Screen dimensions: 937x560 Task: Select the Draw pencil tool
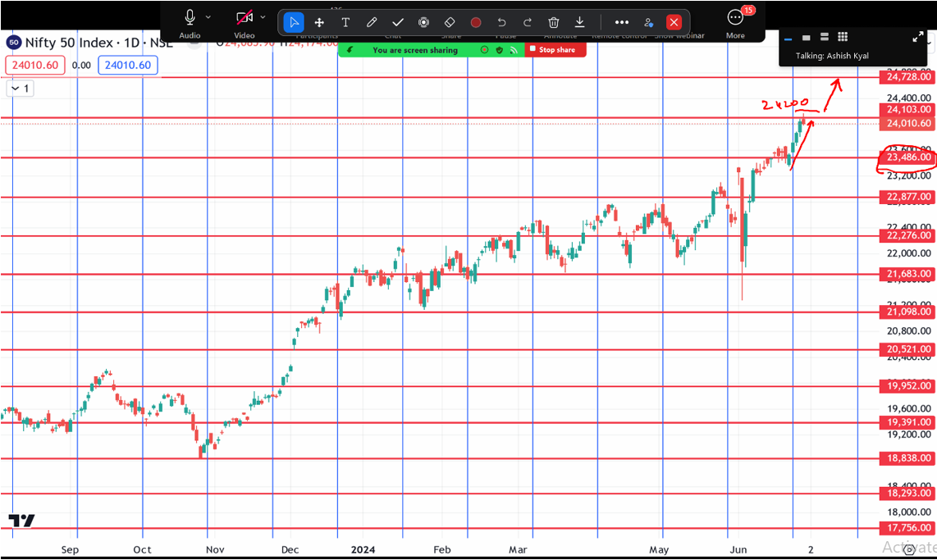click(372, 23)
